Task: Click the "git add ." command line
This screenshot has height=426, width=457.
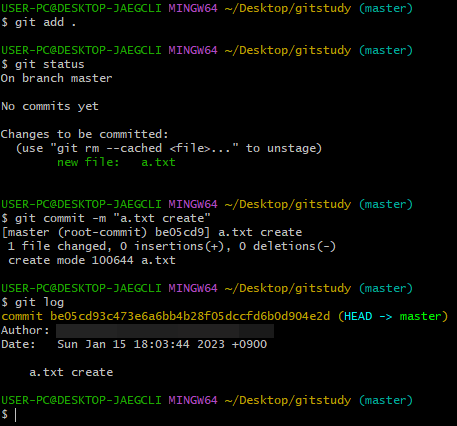Action: [39, 22]
